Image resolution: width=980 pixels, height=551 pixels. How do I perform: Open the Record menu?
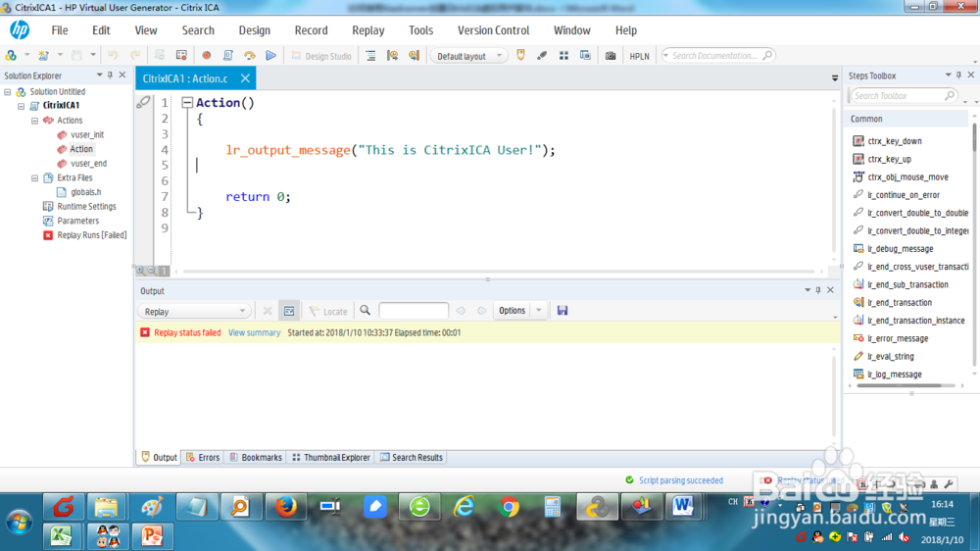tap(312, 30)
